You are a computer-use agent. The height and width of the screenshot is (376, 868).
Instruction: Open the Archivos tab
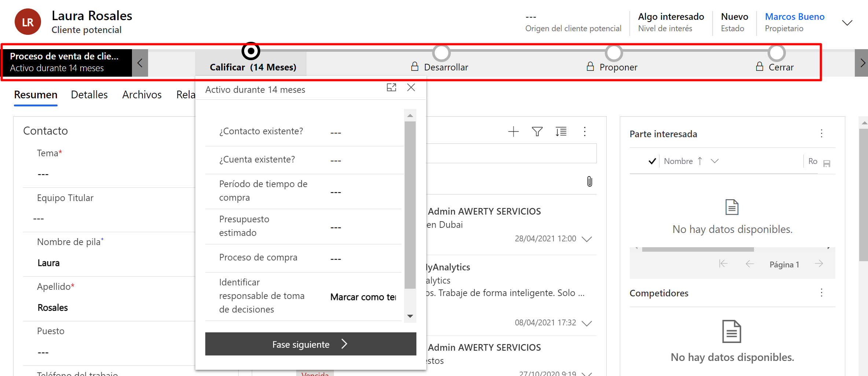point(142,95)
